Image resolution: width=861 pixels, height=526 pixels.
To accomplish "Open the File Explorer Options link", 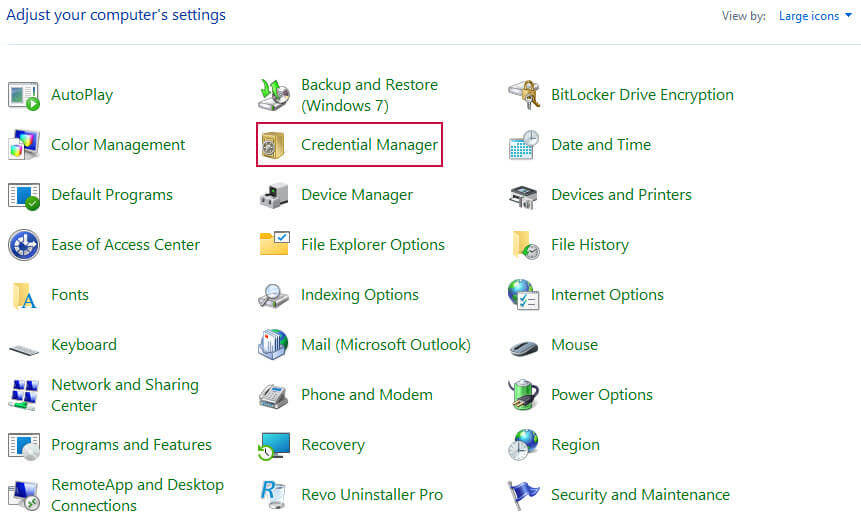I will [373, 245].
